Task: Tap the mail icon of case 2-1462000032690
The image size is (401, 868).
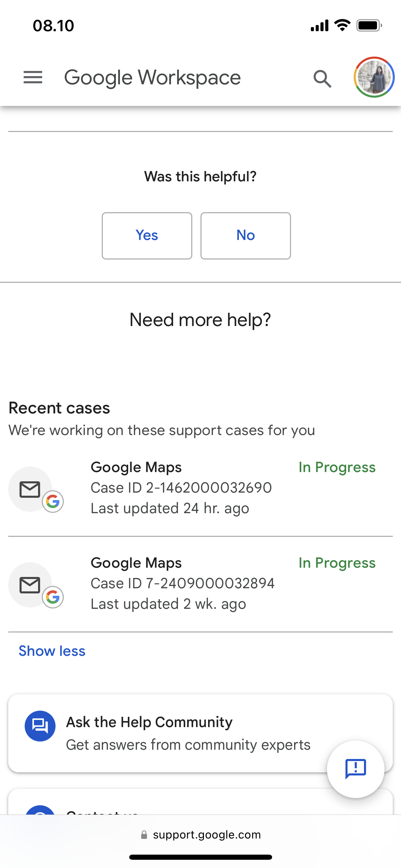Action: [30, 489]
